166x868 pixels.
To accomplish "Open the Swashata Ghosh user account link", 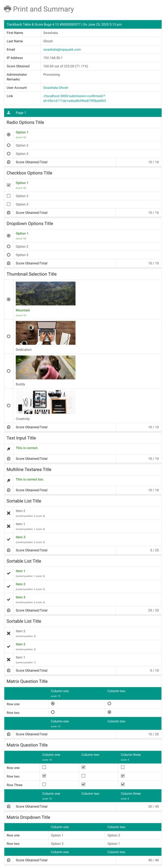I will pos(56,87).
